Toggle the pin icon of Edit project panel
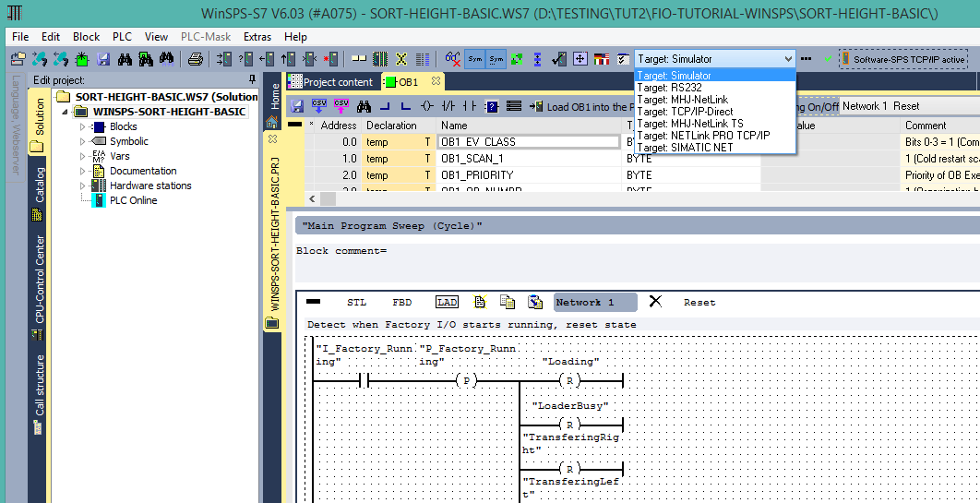The height and width of the screenshot is (503, 980). 252,79
